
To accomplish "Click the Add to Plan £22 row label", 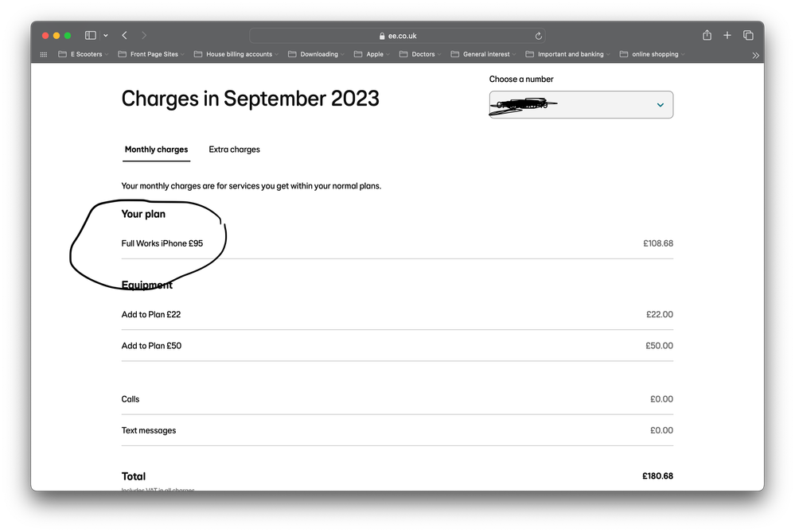I will click(151, 315).
